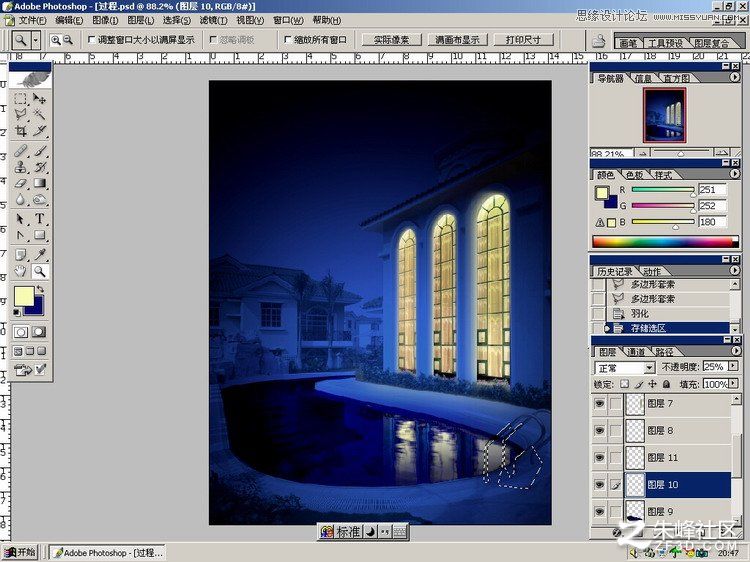Viewport: 750px width, 562px height.
Task: Select the Healing Brush tool
Action: click(20, 151)
